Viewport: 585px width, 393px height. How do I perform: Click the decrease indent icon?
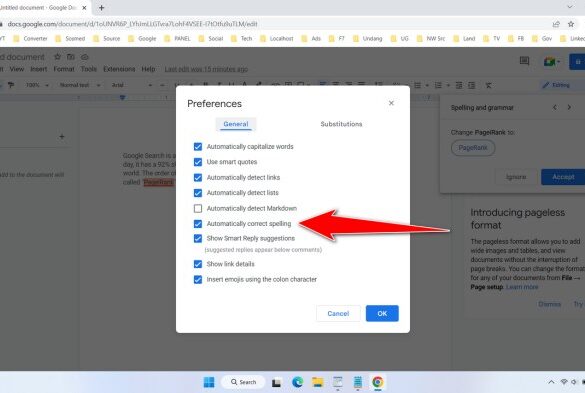tap(459, 85)
